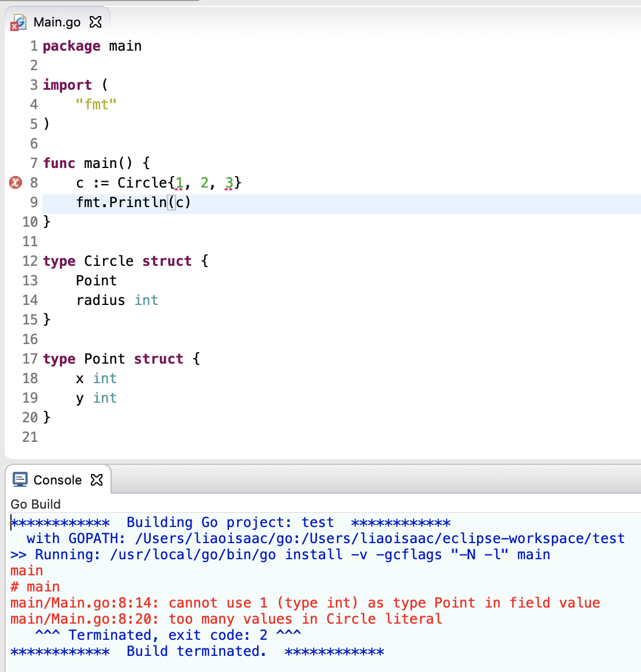The image size is (641, 672).
Task: Close the Main.go editor tab
Action: point(96,22)
